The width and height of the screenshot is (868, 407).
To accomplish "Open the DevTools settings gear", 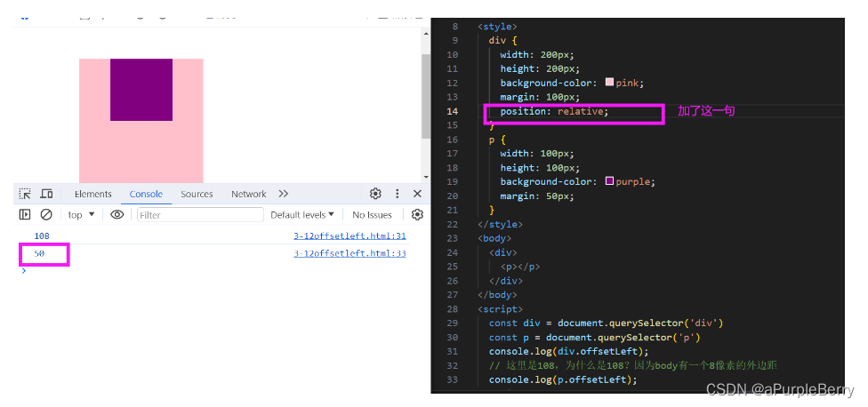I will [x=375, y=194].
